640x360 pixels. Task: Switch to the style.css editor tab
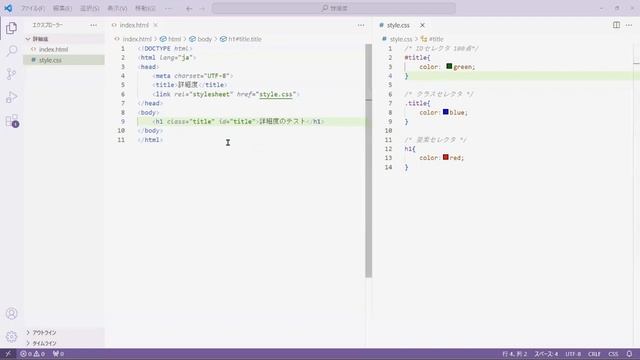398,25
